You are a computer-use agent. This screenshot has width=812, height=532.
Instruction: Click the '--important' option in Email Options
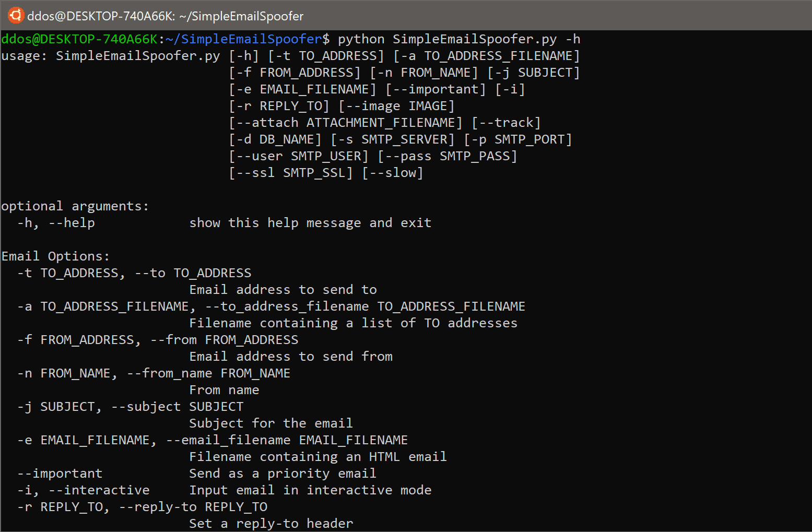60,474
